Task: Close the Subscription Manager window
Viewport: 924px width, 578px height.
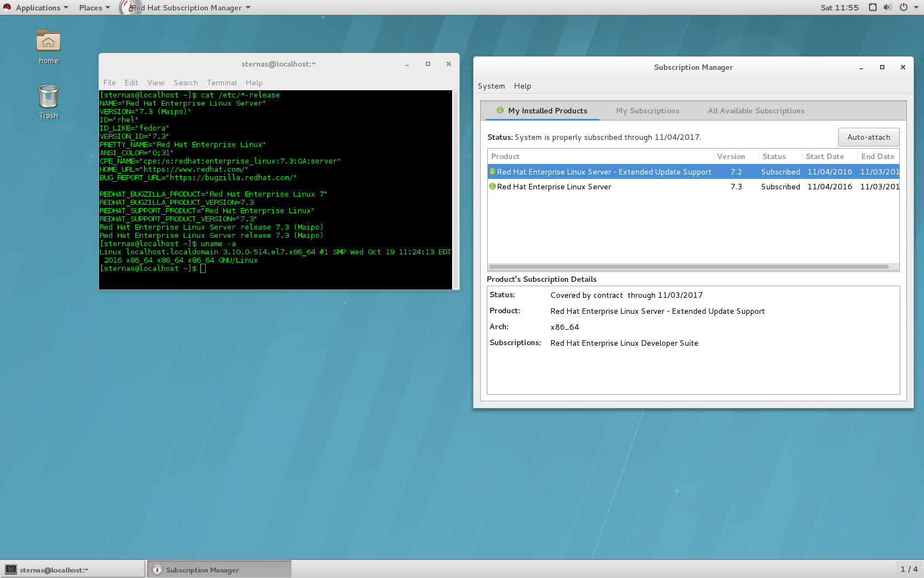Action: pos(903,67)
